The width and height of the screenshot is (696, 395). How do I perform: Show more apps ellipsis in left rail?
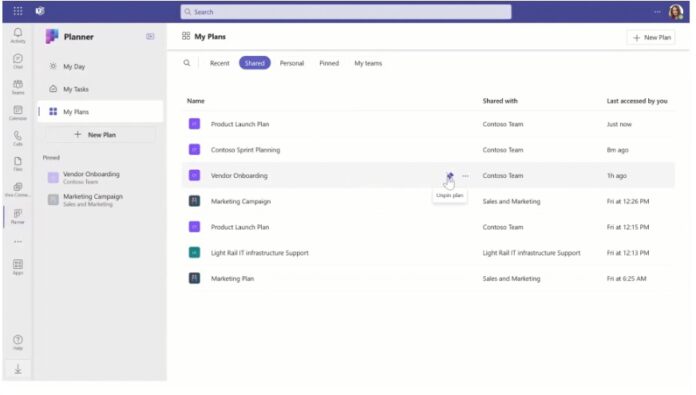pos(18,242)
